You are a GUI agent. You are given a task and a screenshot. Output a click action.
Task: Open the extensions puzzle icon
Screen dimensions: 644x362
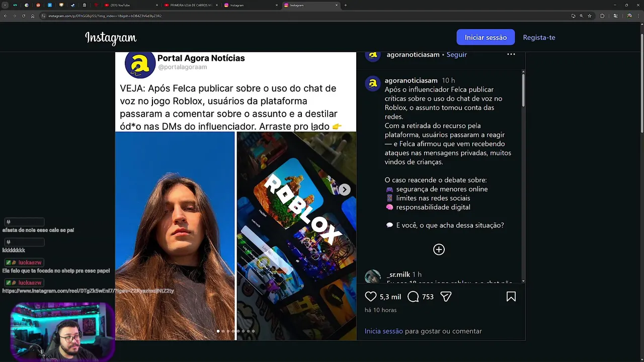(602, 16)
